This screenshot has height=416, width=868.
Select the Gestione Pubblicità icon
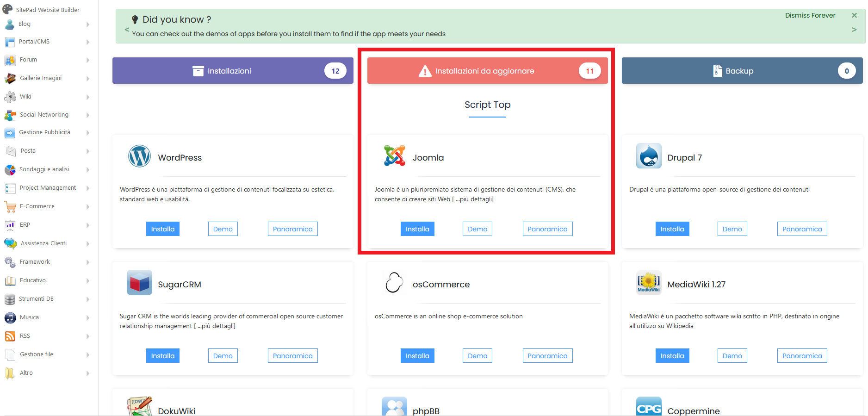pos(10,133)
